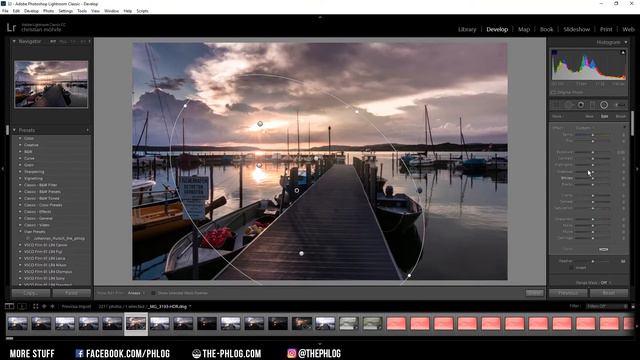Open Grid view from filmstrip toolbar

(x=36, y=306)
